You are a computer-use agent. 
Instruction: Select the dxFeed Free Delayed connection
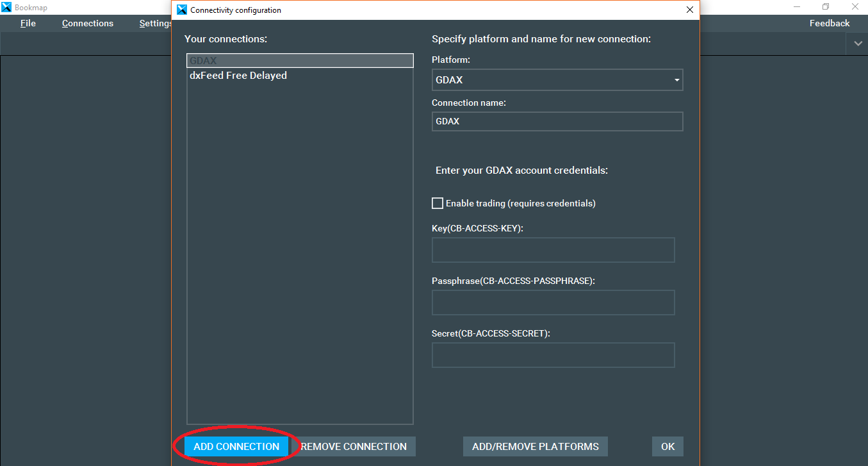[238, 75]
